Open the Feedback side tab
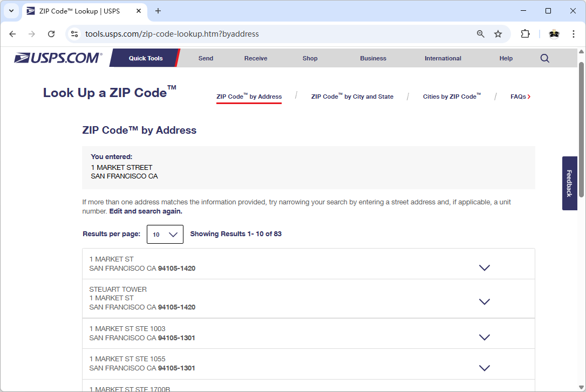 pyautogui.click(x=570, y=183)
